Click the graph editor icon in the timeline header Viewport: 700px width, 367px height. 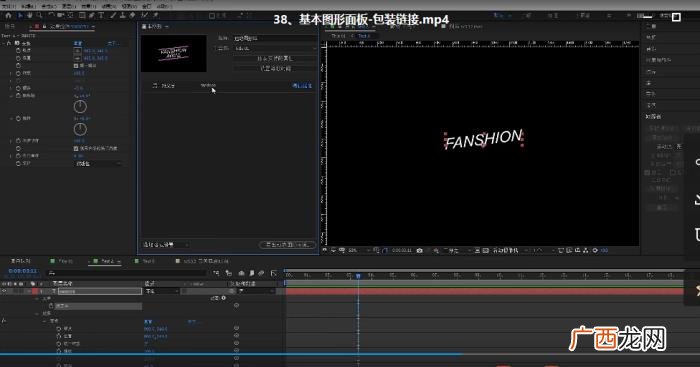274,273
